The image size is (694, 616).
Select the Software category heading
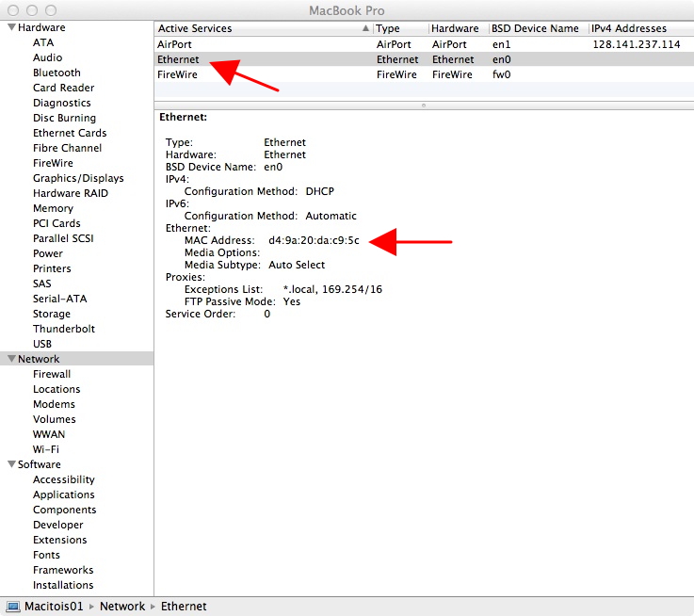click(x=39, y=464)
